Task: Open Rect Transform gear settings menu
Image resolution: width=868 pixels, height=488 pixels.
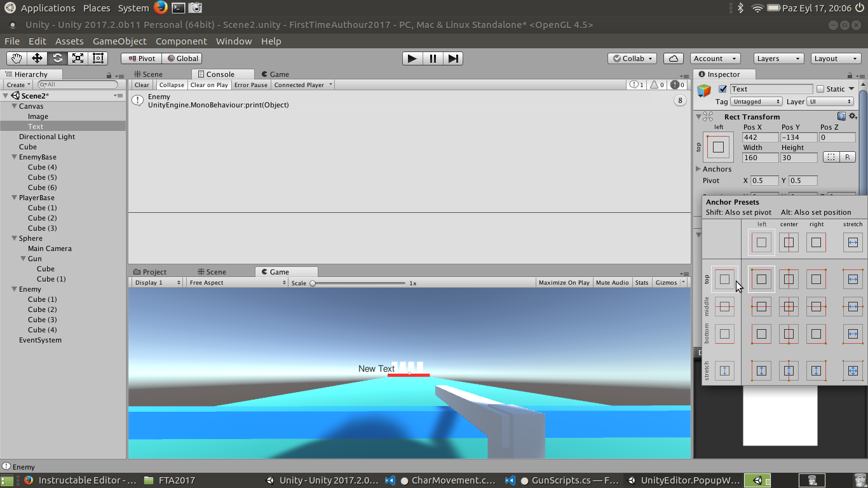Action: (853, 116)
